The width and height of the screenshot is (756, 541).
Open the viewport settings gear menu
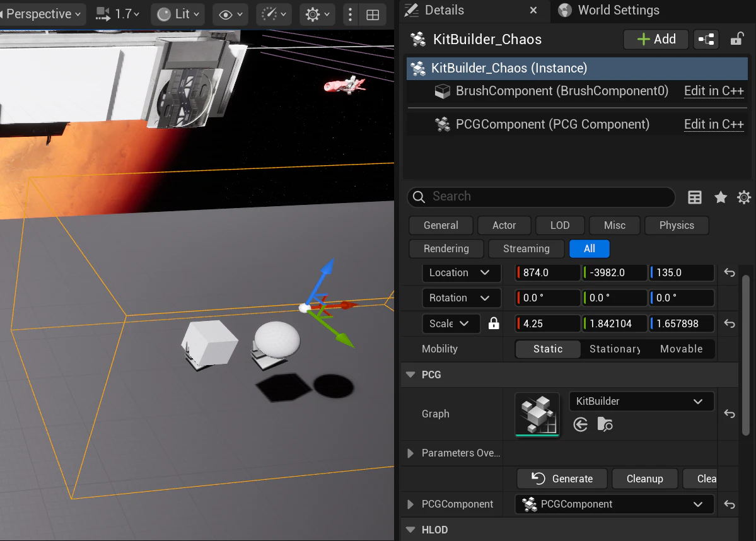click(x=317, y=15)
